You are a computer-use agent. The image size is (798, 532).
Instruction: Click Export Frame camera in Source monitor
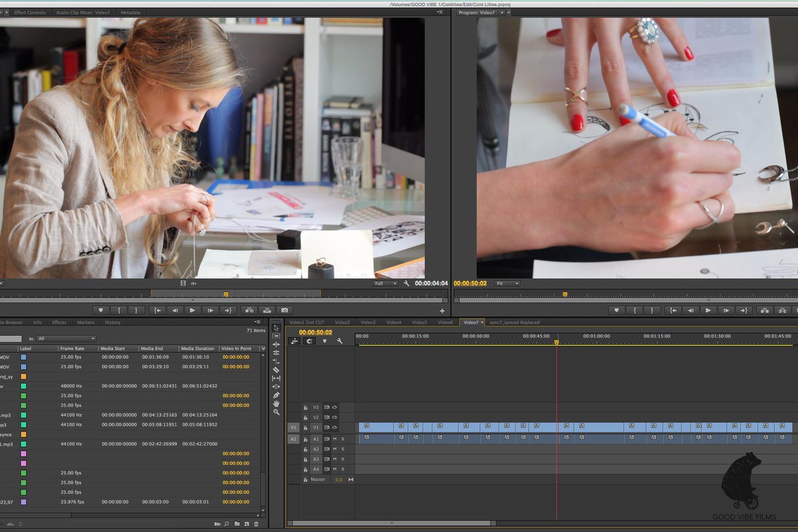click(x=284, y=310)
